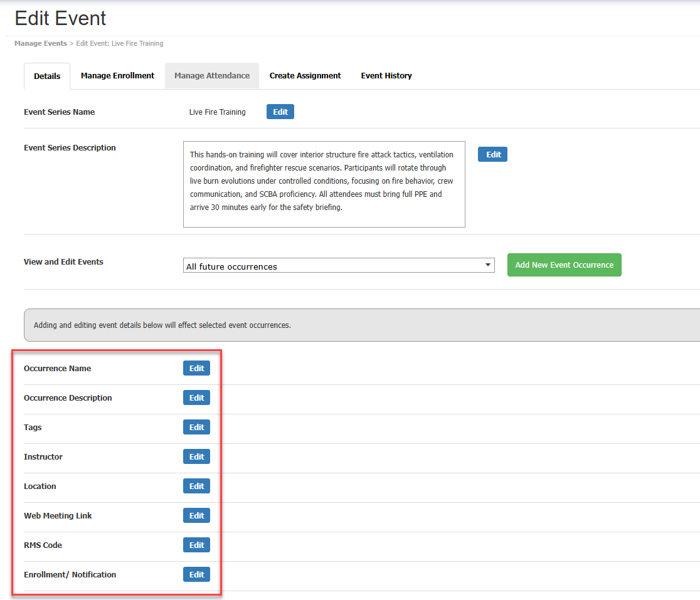
Task: Edit the Event Series Name
Action: click(280, 112)
